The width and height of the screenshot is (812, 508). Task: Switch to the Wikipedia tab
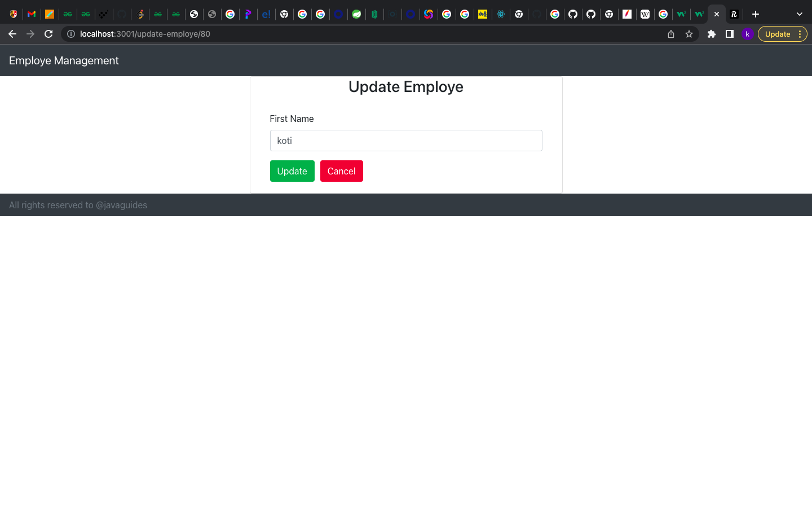coord(645,14)
